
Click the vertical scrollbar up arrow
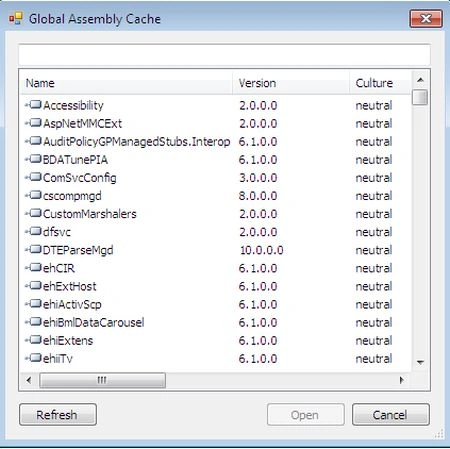tap(420, 80)
